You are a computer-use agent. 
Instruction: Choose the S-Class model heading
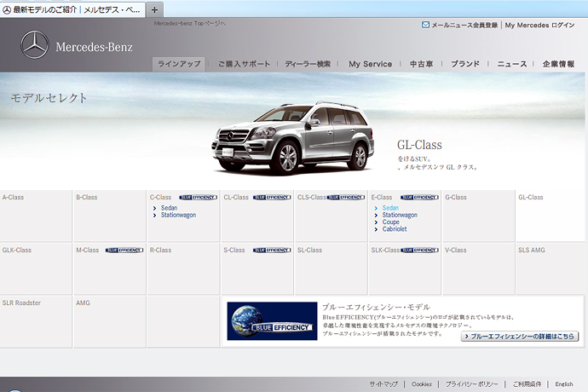[234, 251]
